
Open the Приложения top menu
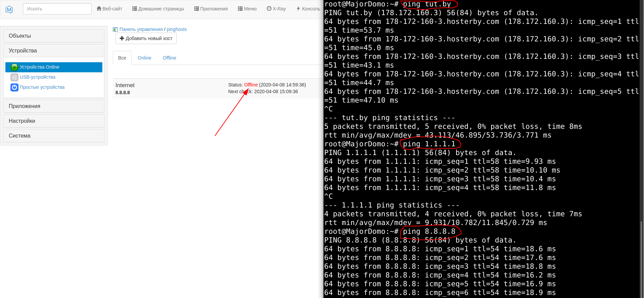click(211, 9)
